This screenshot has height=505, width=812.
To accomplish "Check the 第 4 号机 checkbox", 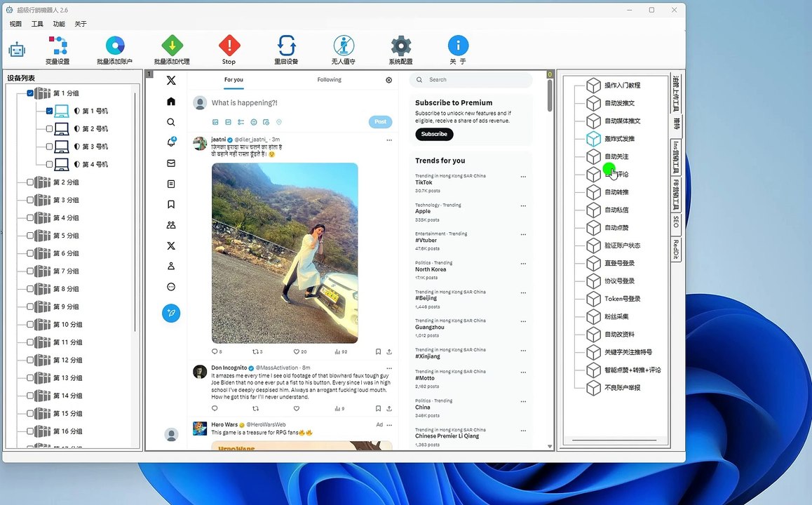I will point(49,164).
